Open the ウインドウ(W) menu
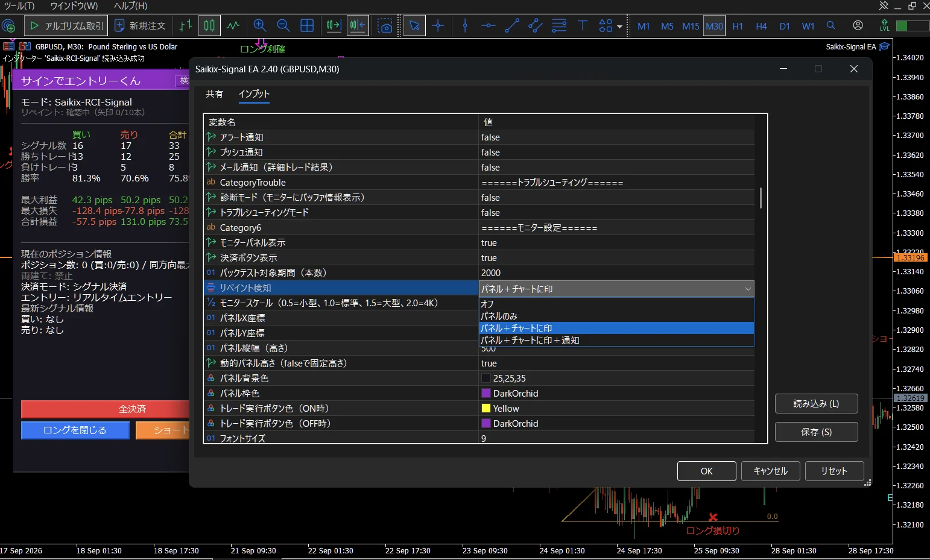Viewport: 930px width, 560px height. click(74, 5)
